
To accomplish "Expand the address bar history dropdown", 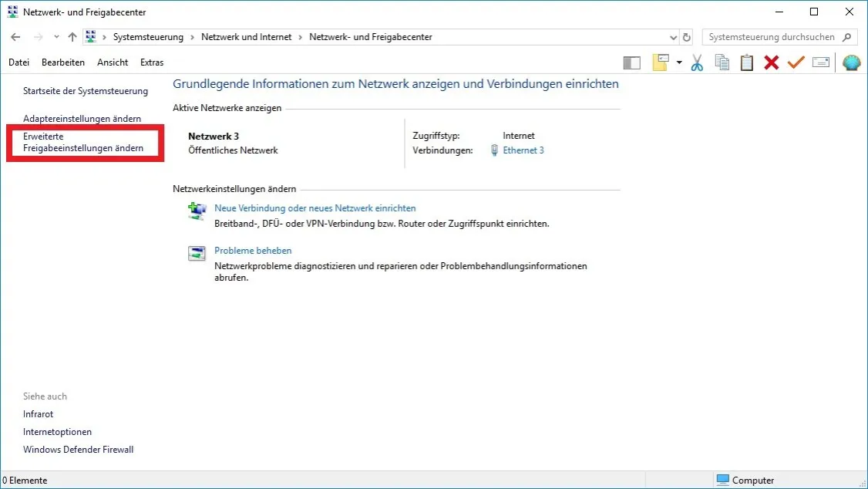I will [673, 36].
